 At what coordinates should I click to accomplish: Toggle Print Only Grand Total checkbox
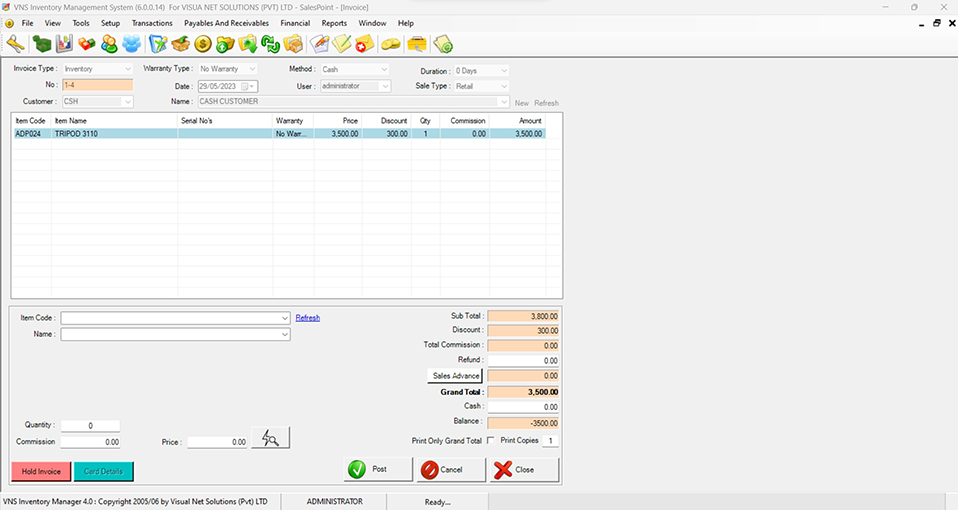point(490,440)
